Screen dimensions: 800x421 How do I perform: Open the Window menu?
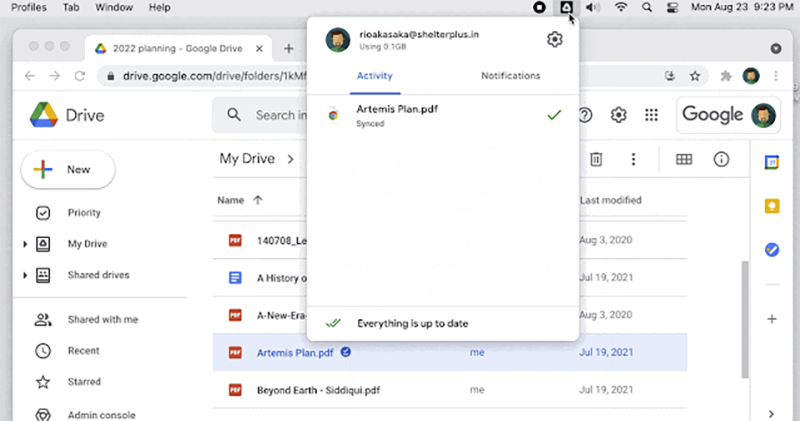click(x=114, y=7)
